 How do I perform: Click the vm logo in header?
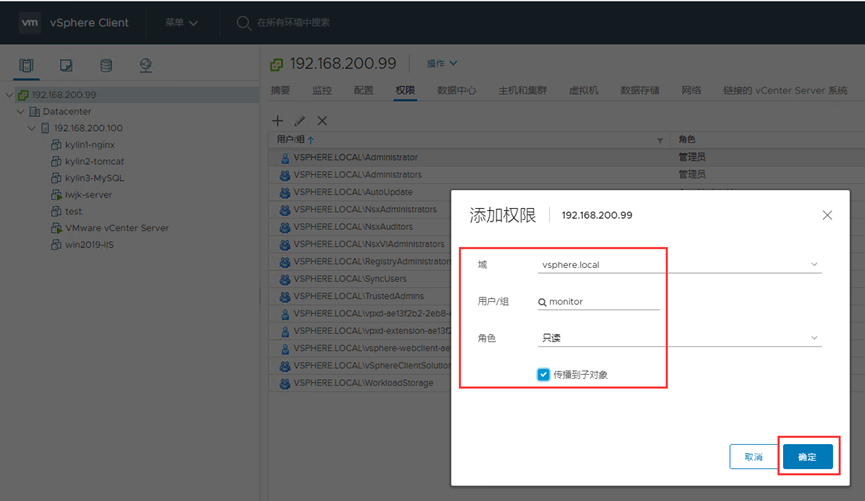click(x=30, y=23)
